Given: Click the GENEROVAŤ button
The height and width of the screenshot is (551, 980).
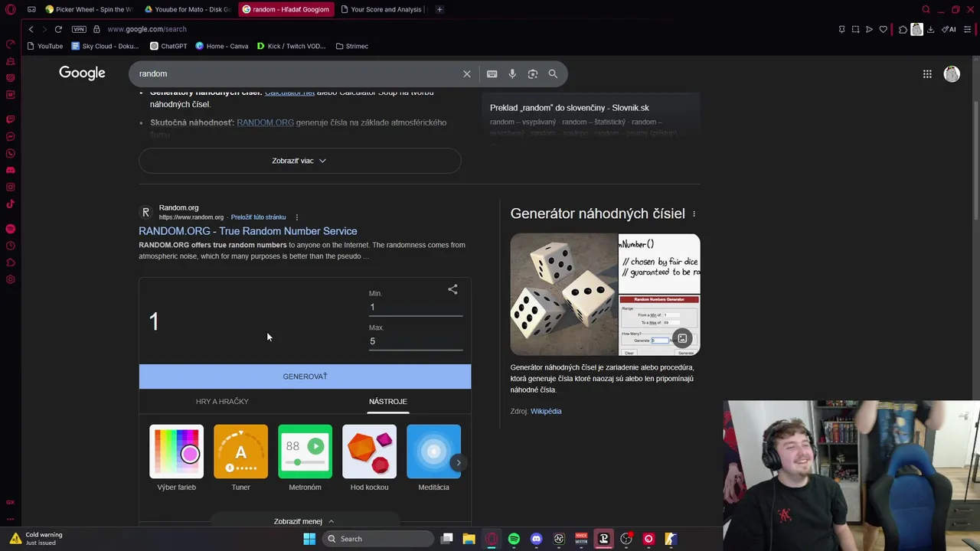Looking at the screenshot, I should 305,377.
